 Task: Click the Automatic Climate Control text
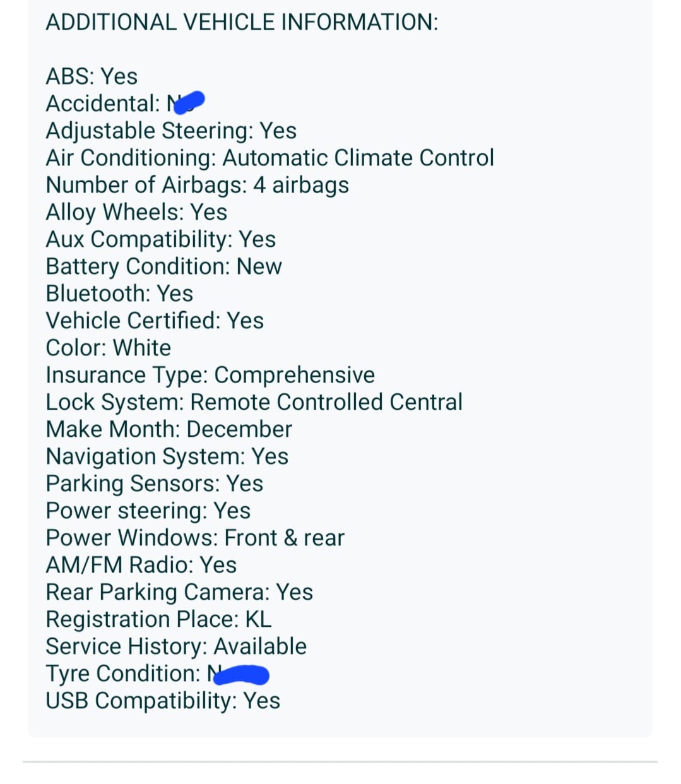tap(358, 158)
